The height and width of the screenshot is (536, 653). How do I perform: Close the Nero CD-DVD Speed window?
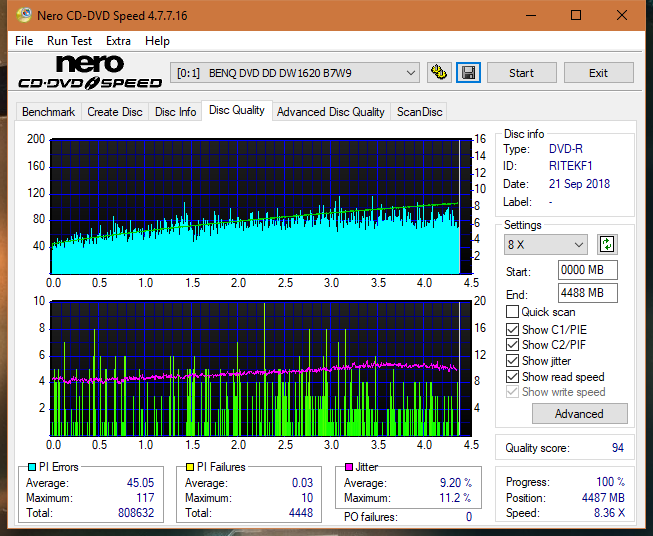622,15
